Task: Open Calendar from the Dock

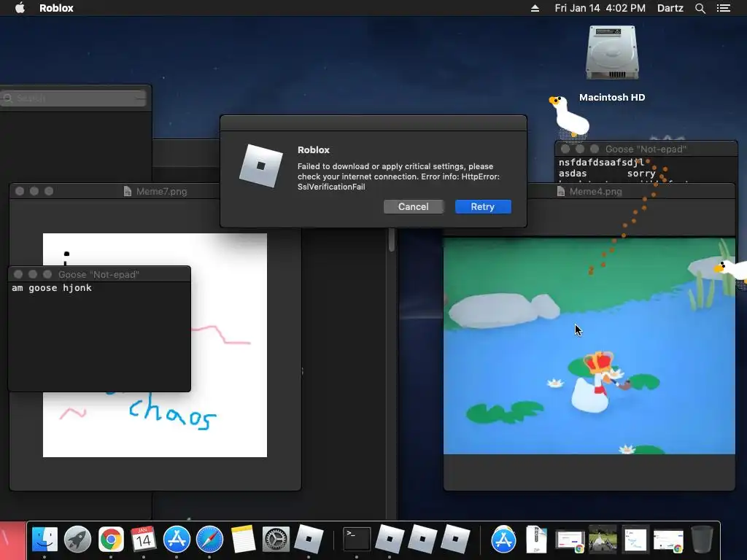Action: (x=144, y=540)
